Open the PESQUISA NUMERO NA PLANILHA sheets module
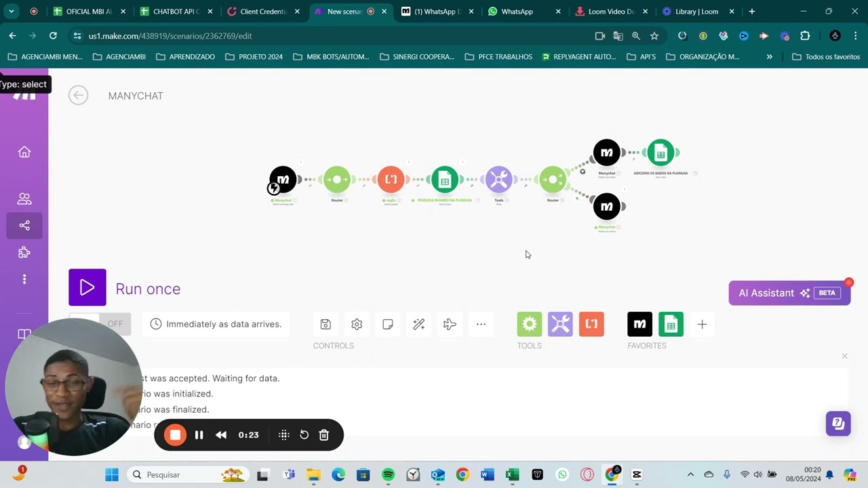868x488 pixels. click(x=445, y=180)
